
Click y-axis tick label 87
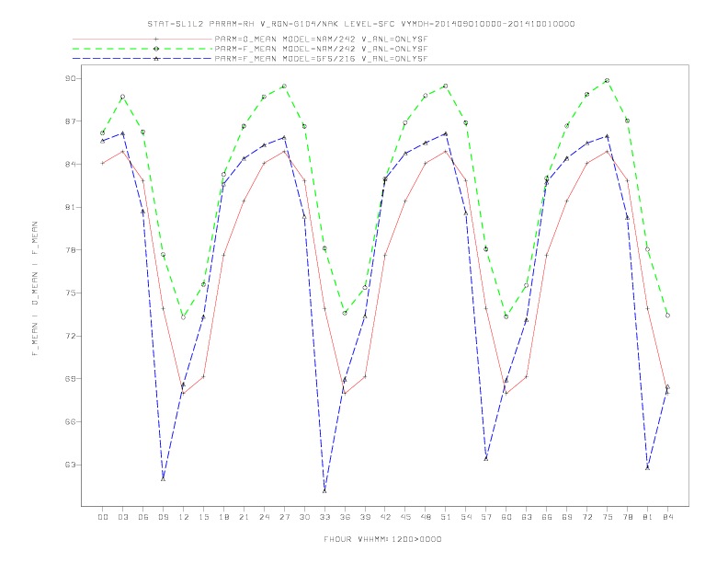click(70, 121)
